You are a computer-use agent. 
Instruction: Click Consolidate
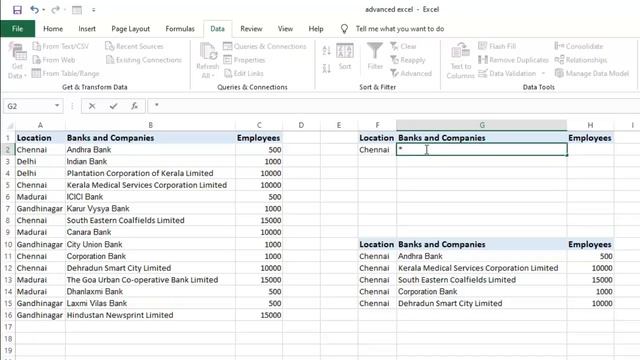pyautogui.click(x=579, y=46)
